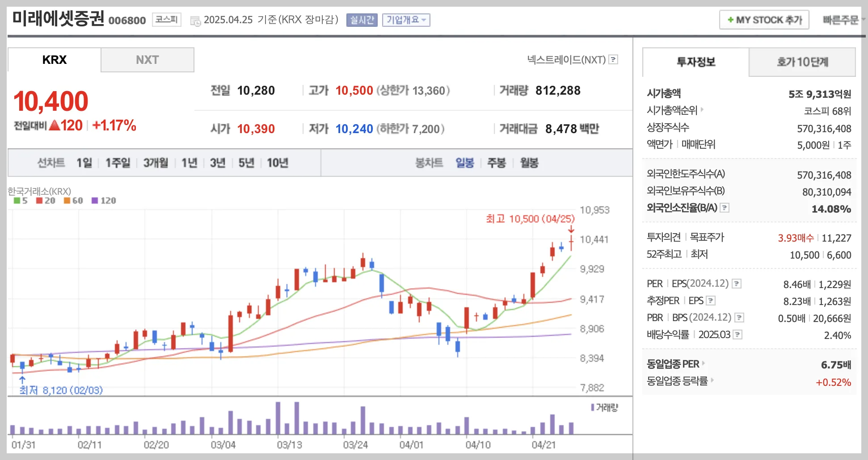The image size is (868, 460).
Task: Open help icon next to 외국인소진율(B/A)
Action: pyautogui.click(x=725, y=208)
